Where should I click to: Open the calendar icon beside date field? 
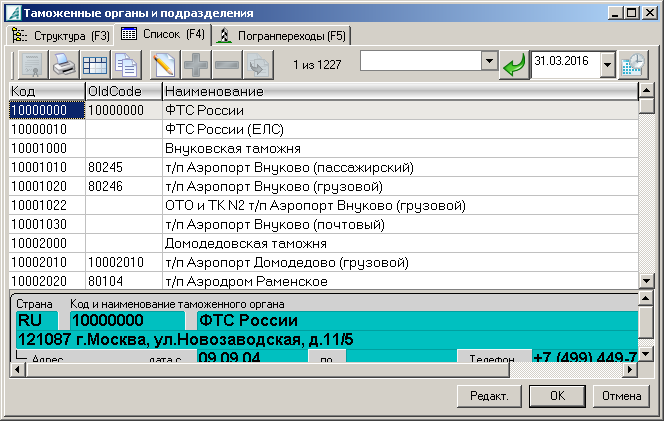click(633, 65)
